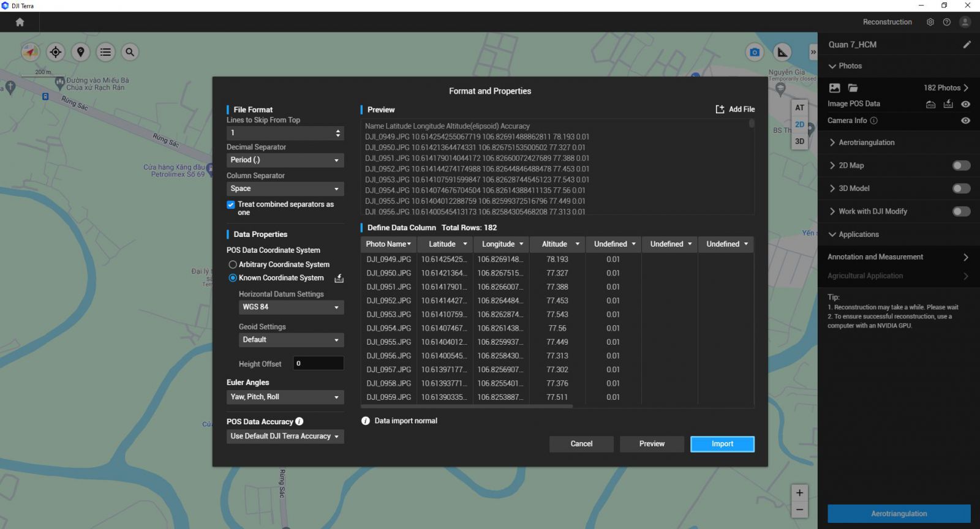Viewport: 980px width, 529px height.
Task: Select Arbitrary Coordinate System radio button
Action: tap(233, 264)
